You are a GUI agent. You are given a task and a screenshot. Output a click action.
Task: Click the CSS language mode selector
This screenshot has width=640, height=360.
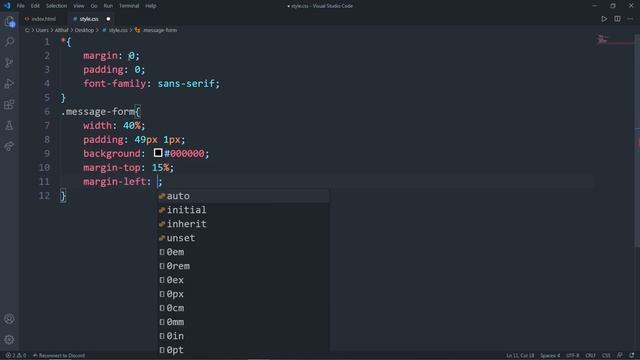pos(606,356)
